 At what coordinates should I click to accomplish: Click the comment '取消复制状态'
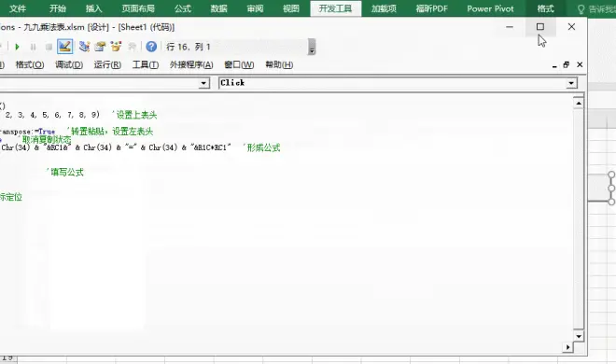tap(45, 139)
